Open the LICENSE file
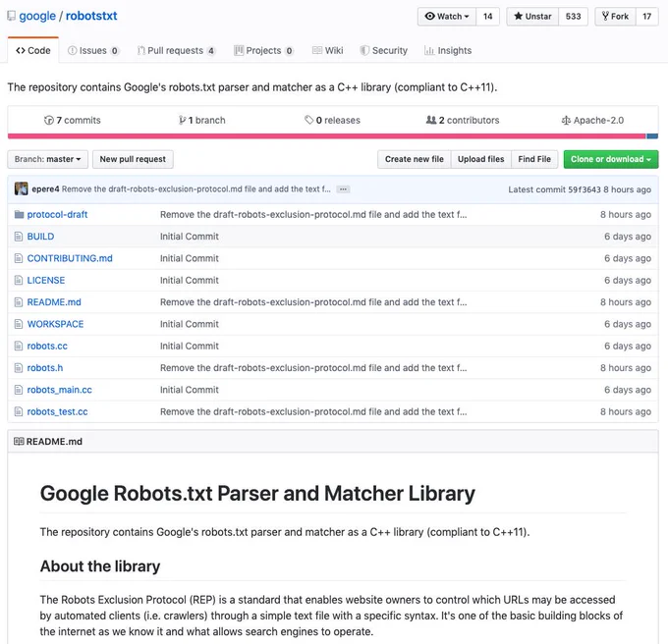The height and width of the screenshot is (644, 668). [46, 281]
